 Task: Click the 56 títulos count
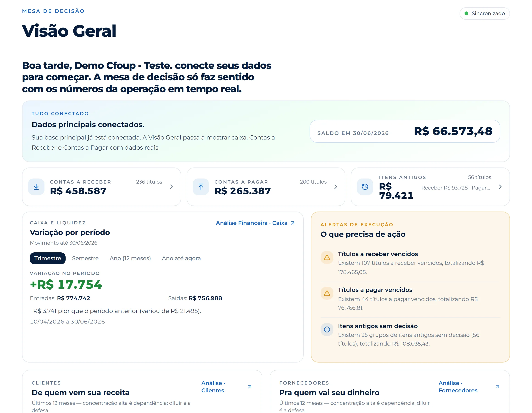[479, 177]
